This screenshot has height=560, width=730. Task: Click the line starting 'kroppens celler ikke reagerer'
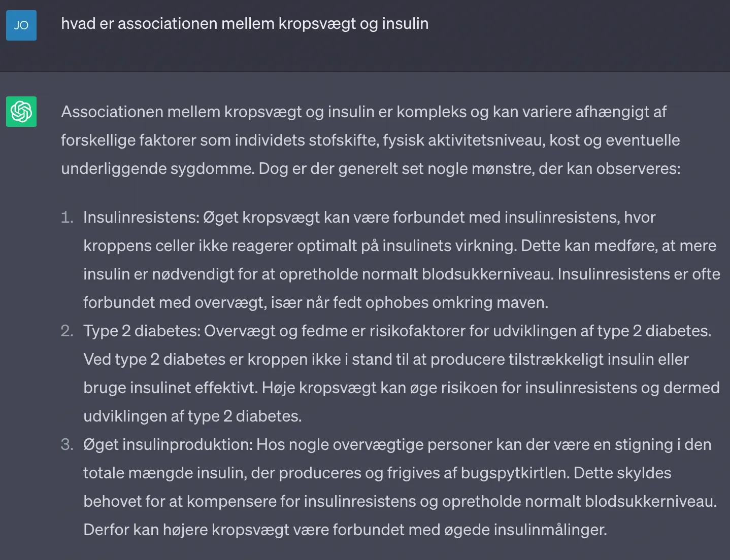coord(400,246)
